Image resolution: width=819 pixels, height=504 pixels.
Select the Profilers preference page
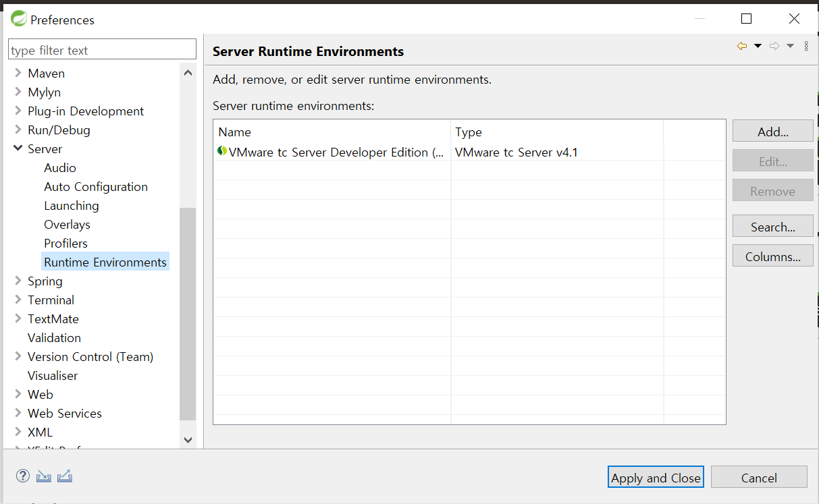click(x=66, y=244)
